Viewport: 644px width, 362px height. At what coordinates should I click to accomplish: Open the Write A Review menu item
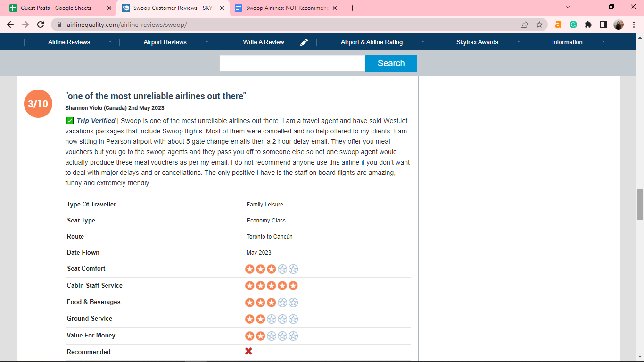click(264, 42)
